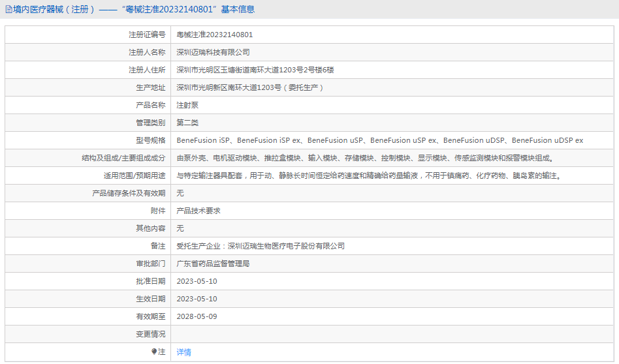Click the 生效日期 label

click(x=150, y=299)
